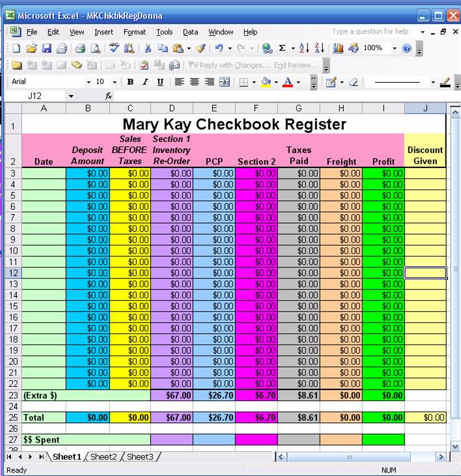Click the New blank workbook icon
The image size is (461, 476).
point(16,48)
